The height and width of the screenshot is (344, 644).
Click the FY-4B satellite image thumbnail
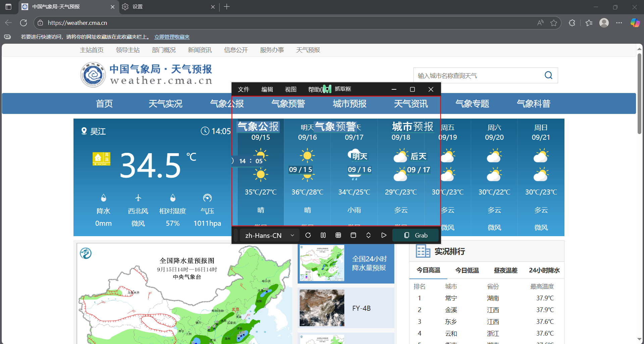coord(322,308)
